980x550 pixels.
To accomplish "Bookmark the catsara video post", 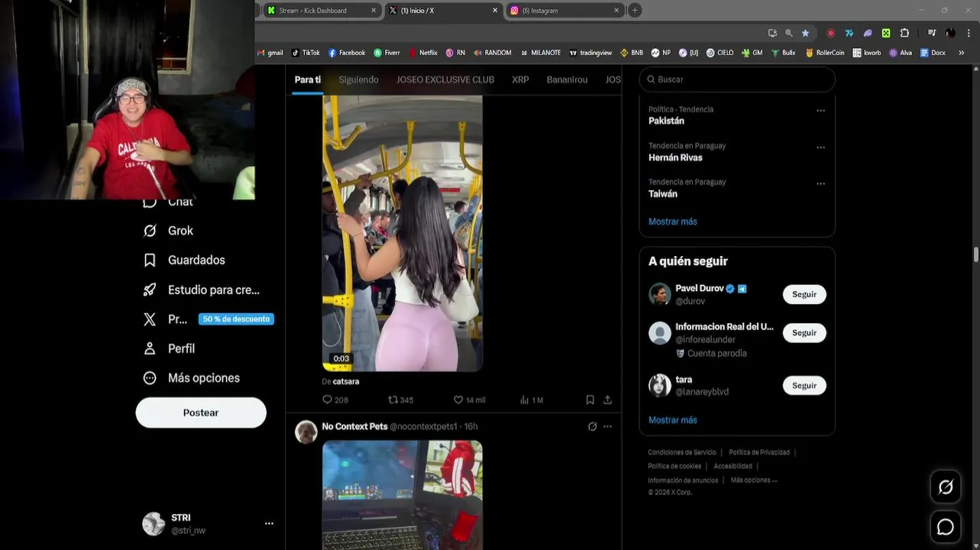I will tap(590, 400).
